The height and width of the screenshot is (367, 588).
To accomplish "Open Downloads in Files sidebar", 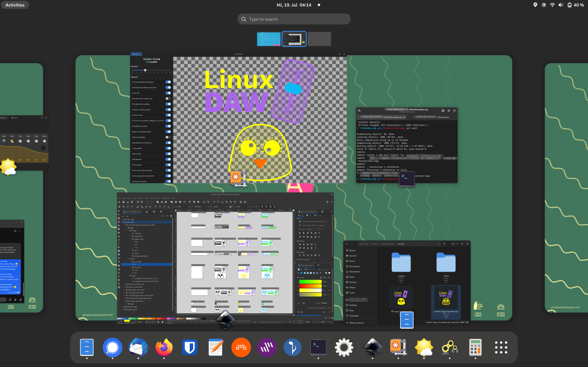I will click(354, 272).
